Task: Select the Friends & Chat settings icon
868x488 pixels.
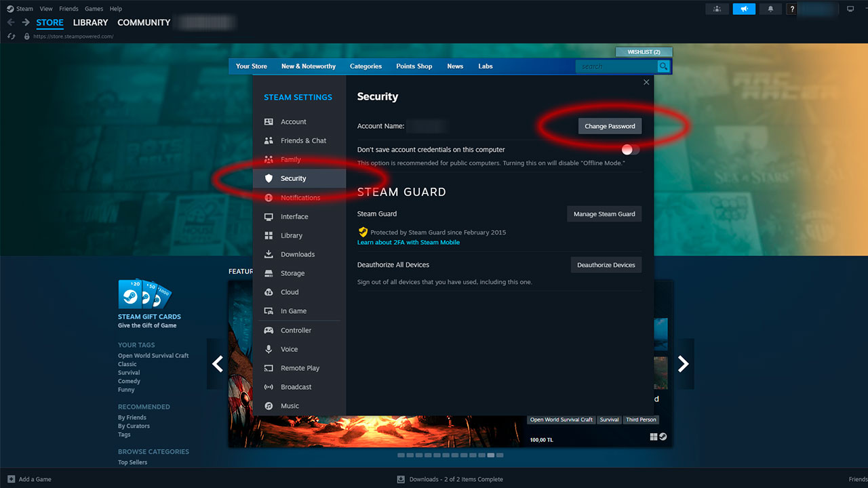Action: coord(269,140)
